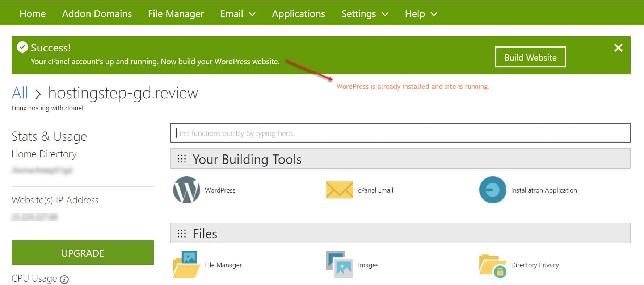Viewport: 644px width, 285px height.
Task: Click the Stats & Usage heading
Action: tap(49, 136)
